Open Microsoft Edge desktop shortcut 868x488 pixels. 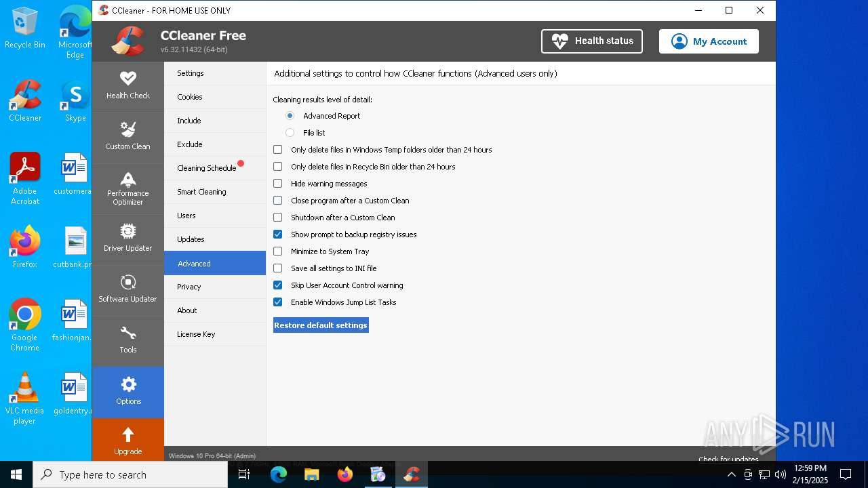click(x=75, y=33)
